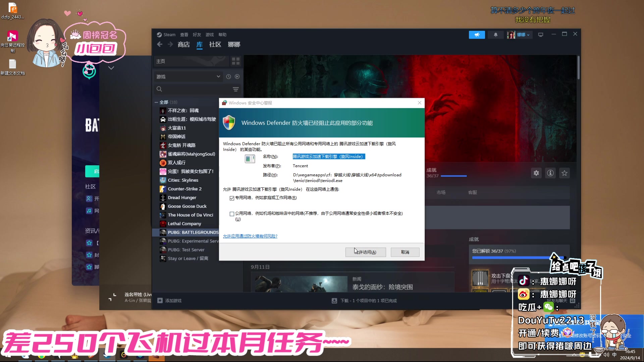
Task: Open Steam announcements megaphone button
Action: (x=477, y=35)
